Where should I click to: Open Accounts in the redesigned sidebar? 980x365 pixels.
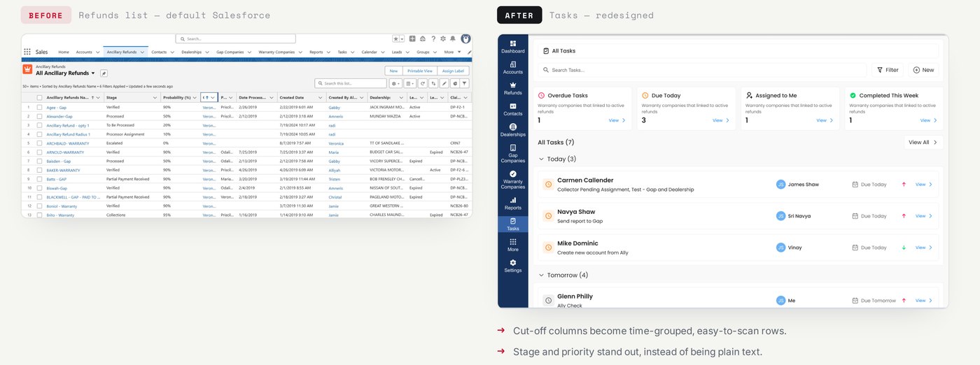click(512, 68)
